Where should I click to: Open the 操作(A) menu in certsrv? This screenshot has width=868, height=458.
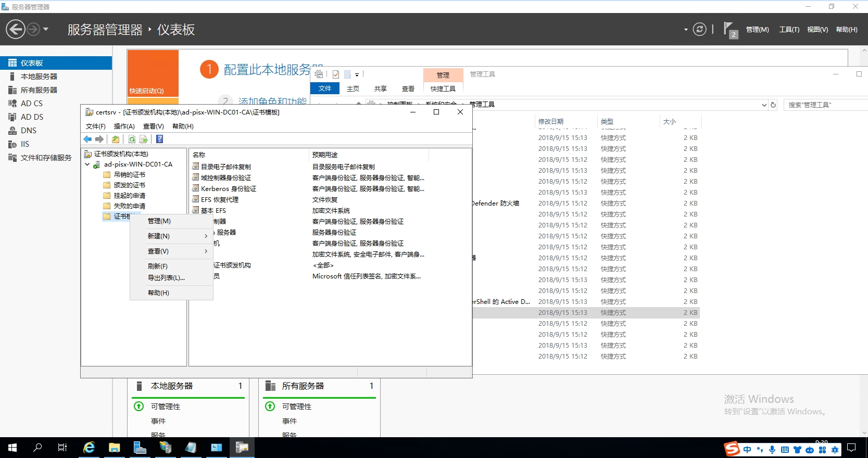point(124,126)
